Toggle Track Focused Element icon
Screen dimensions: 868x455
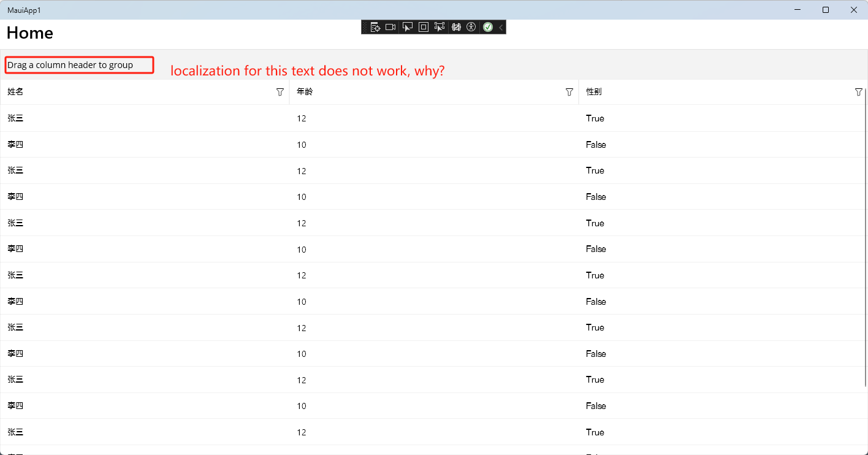[439, 27]
